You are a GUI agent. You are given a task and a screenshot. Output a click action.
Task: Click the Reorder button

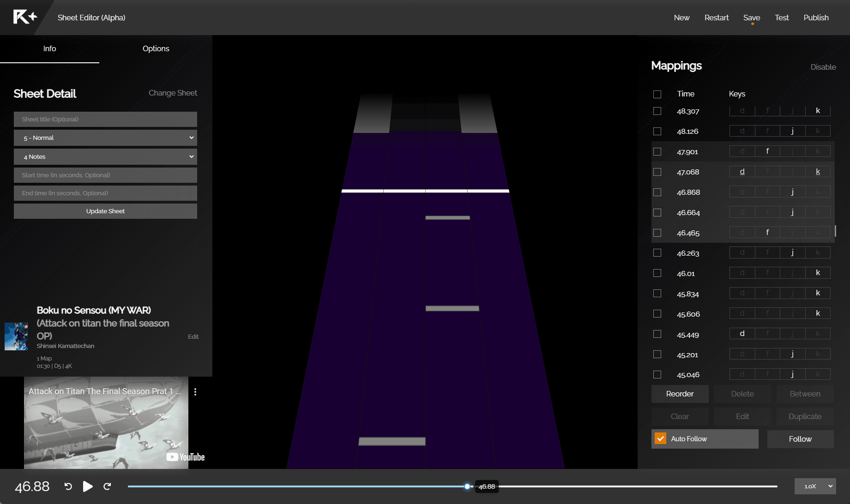pos(680,394)
